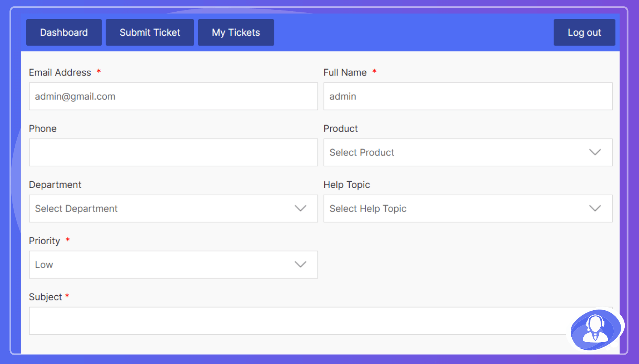Viewport: 639px width, 364px height.
Task: Click the Log out button
Action: pyautogui.click(x=584, y=32)
